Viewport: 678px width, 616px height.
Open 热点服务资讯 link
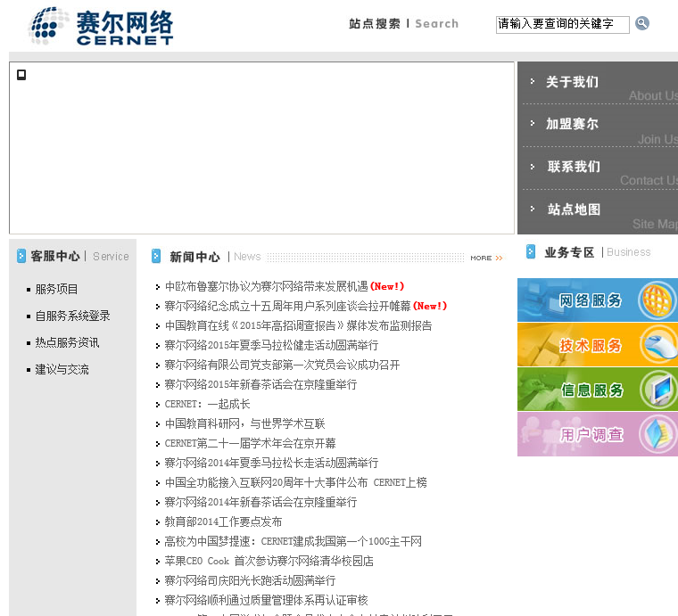coord(67,342)
